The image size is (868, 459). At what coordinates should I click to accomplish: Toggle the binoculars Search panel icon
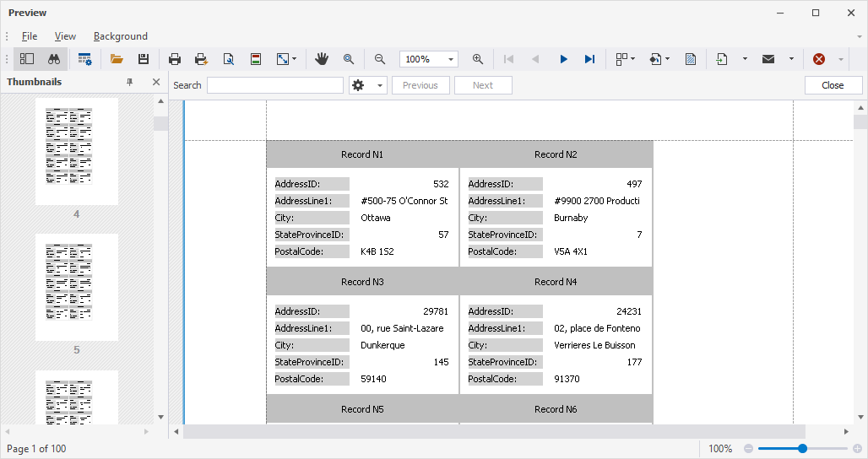click(x=54, y=58)
